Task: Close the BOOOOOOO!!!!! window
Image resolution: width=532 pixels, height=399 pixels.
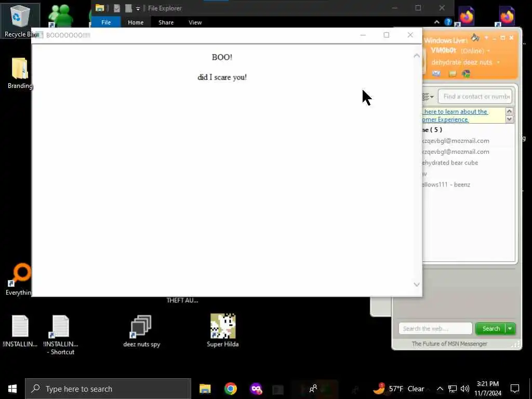Action: pyautogui.click(x=410, y=35)
